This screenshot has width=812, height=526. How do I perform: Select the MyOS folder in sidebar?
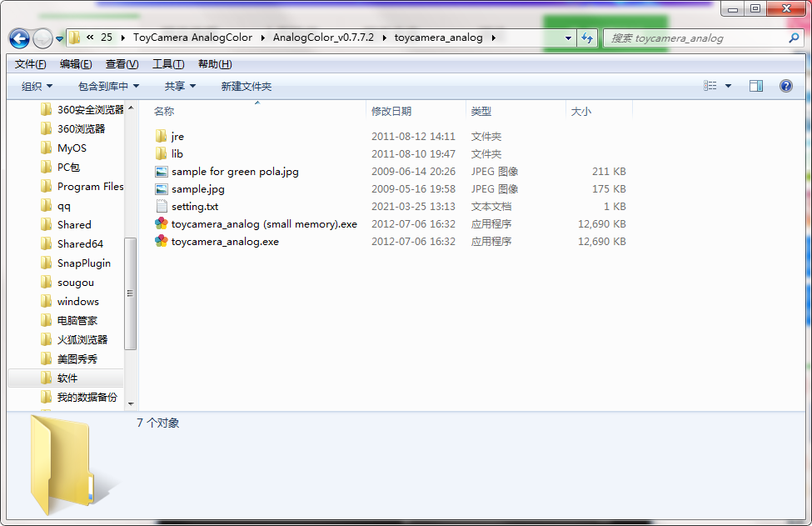coord(63,148)
